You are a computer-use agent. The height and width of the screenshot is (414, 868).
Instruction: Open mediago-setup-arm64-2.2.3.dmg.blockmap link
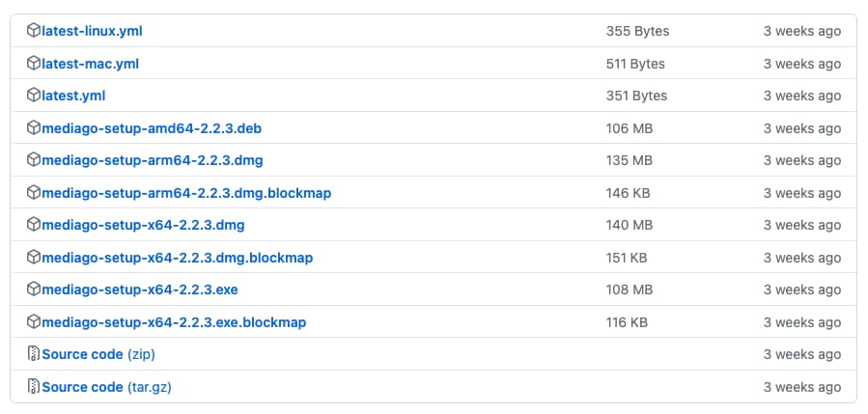click(186, 193)
